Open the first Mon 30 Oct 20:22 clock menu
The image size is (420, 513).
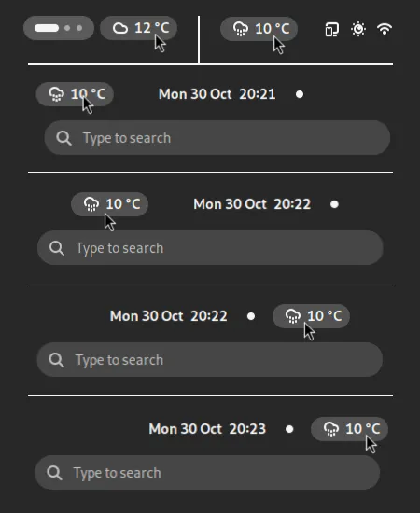pyautogui.click(x=252, y=204)
